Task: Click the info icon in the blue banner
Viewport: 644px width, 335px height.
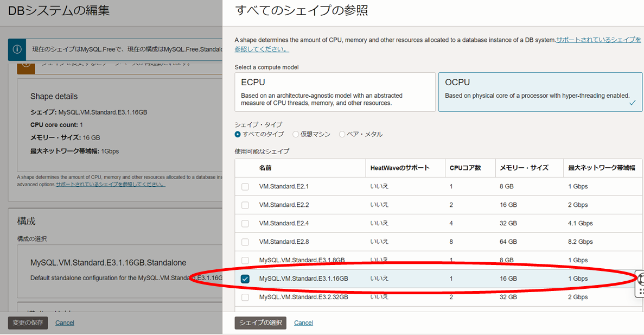Action: tap(17, 49)
